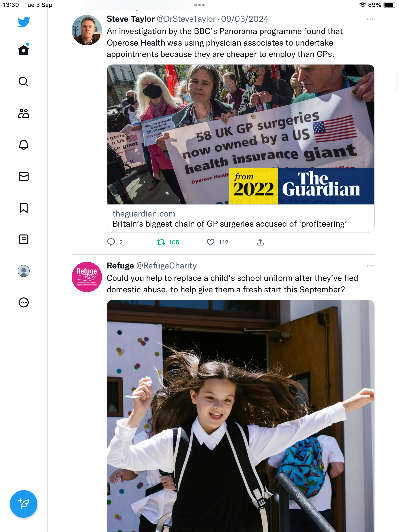View the Refuge schoolgirl photo

241,416
